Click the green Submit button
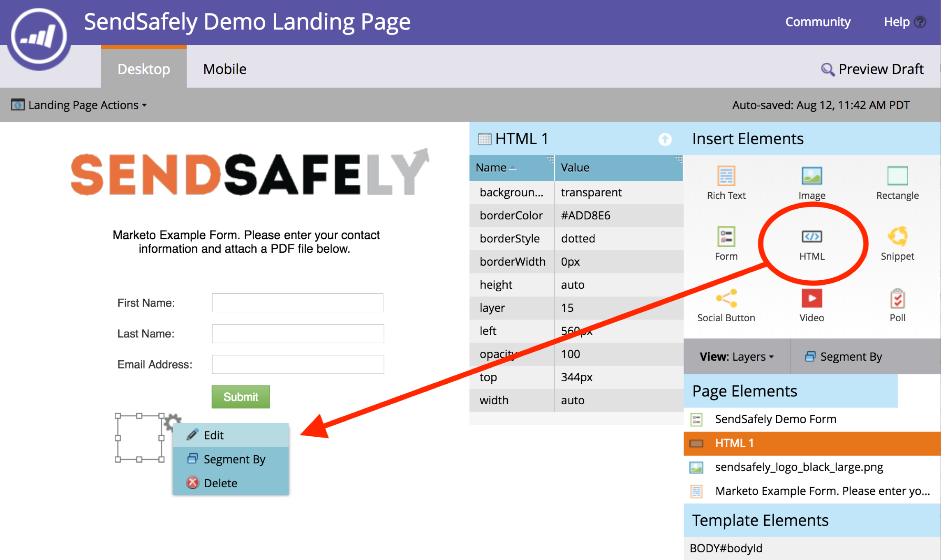 click(x=240, y=397)
